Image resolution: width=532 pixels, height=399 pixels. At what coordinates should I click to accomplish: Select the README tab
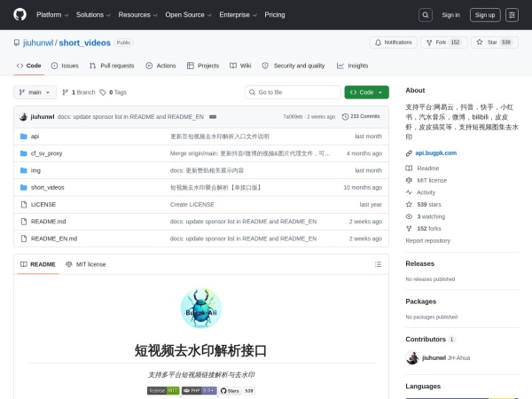tap(37, 264)
